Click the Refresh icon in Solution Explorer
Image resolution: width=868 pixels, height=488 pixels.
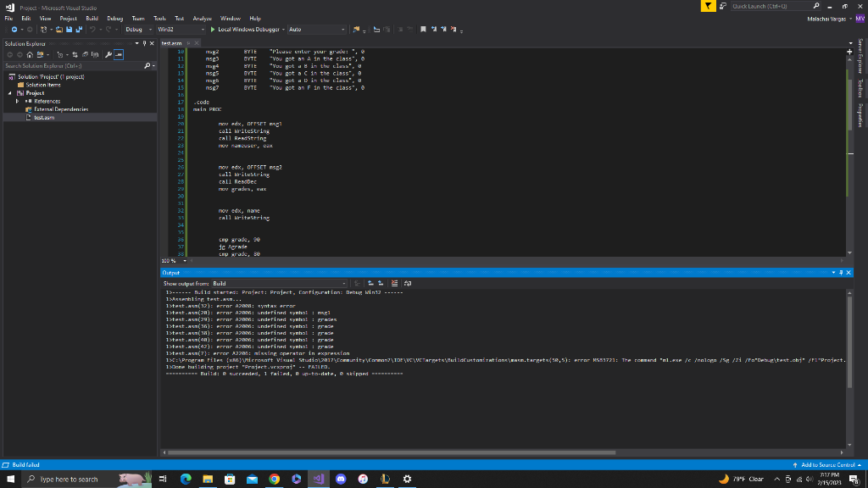pos(85,55)
